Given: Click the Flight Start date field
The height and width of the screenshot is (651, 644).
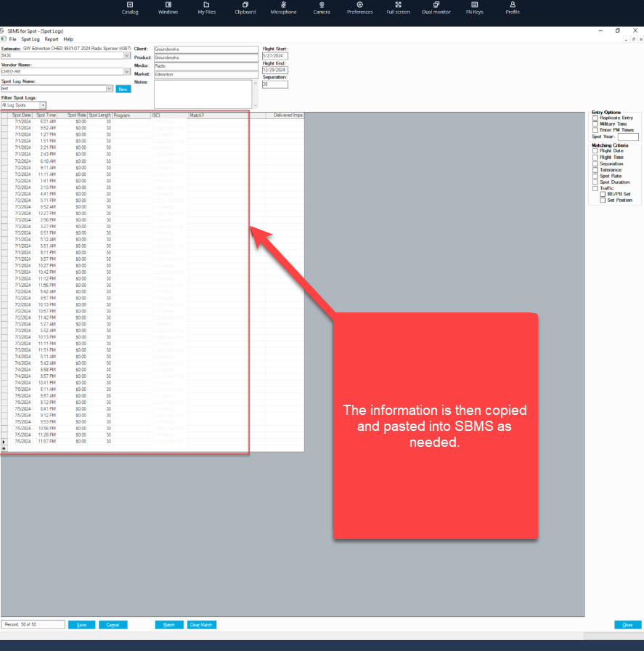Looking at the screenshot, I should pyautogui.click(x=275, y=56).
